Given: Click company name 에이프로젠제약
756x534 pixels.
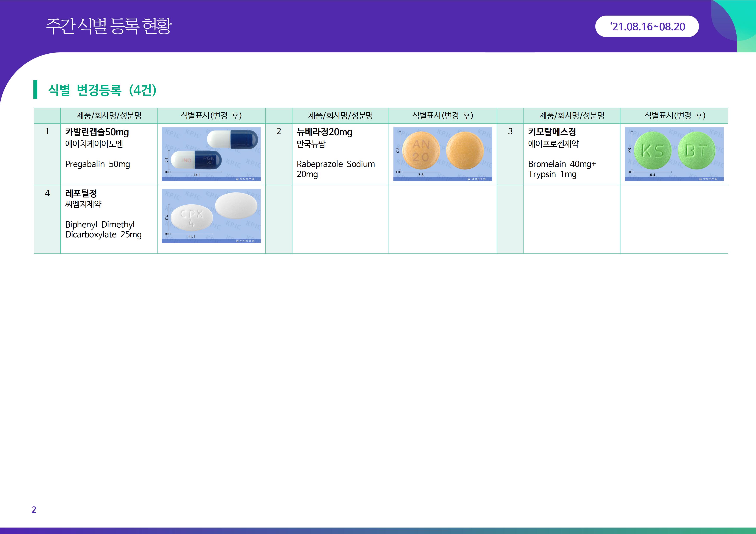Looking at the screenshot, I should click(x=553, y=144).
